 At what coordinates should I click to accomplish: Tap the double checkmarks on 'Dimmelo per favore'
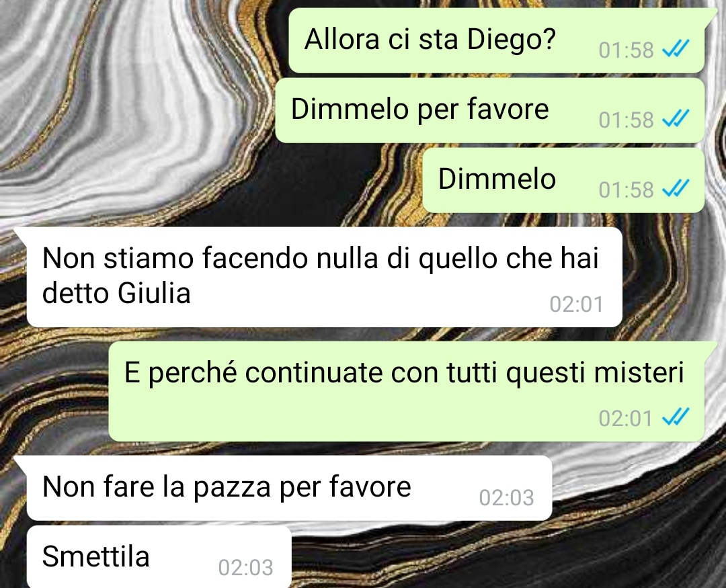(x=676, y=118)
